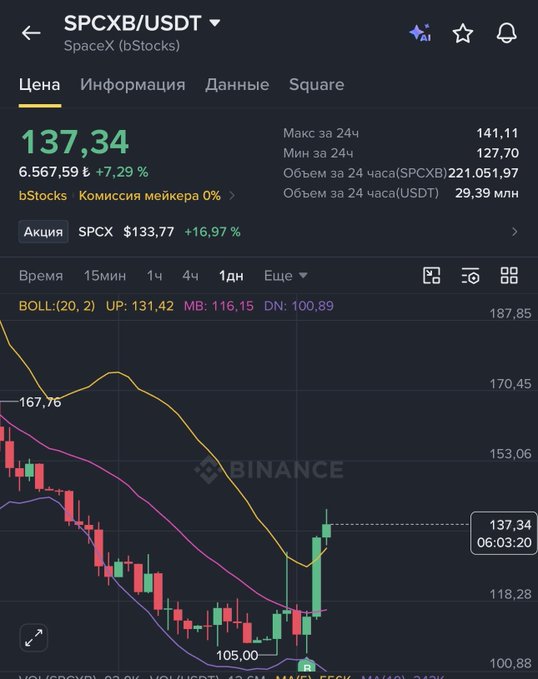Screen dimensions: 538x679
Task: Tap the 6.567,59 ₺ converted price
Action: [x=54, y=172]
